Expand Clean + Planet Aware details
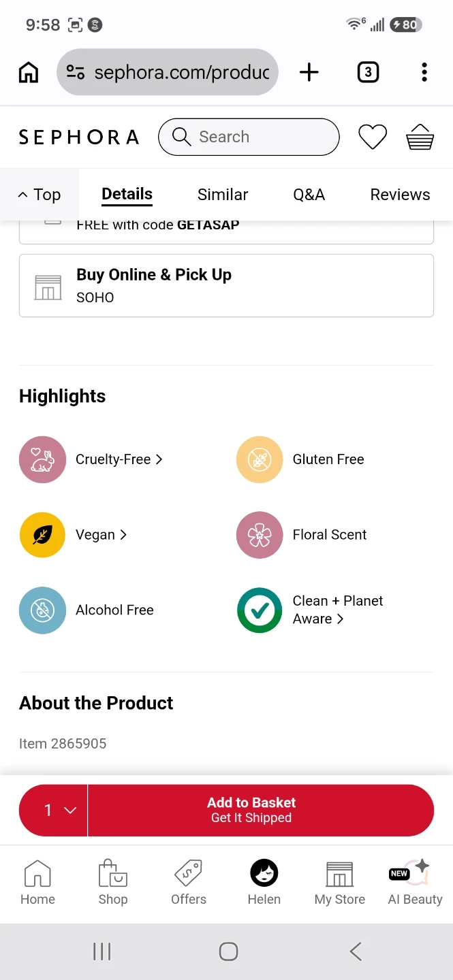Image resolution: width=453 pixels, height=980 pixels. [x=338, y=610]
